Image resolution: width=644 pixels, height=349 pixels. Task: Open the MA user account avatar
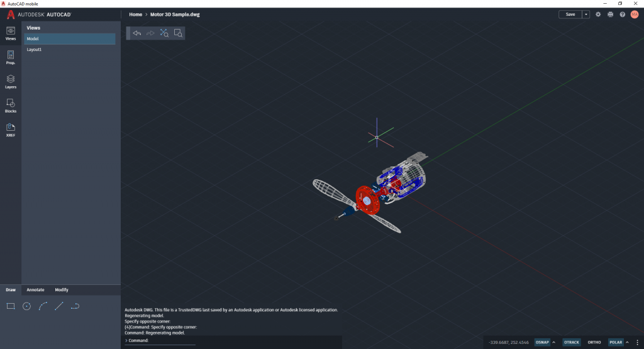(x=635, y=14)
